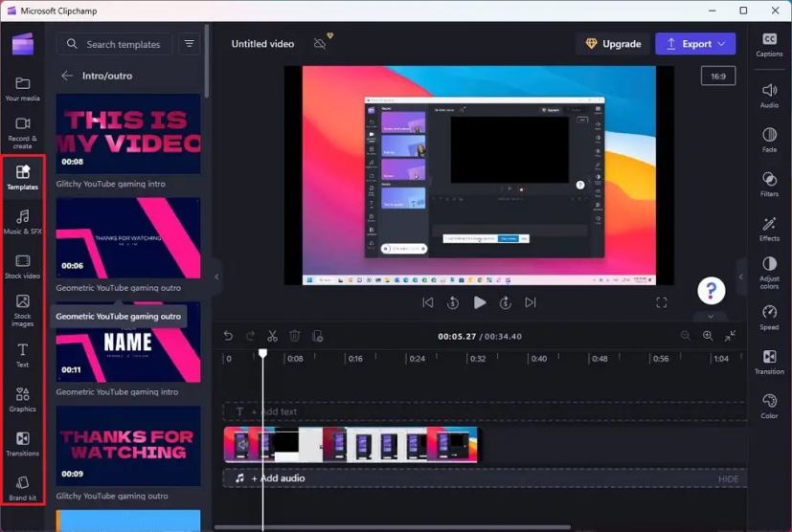Open Stock images library
This screenshot has height=532, width=792.
[22, 310]
